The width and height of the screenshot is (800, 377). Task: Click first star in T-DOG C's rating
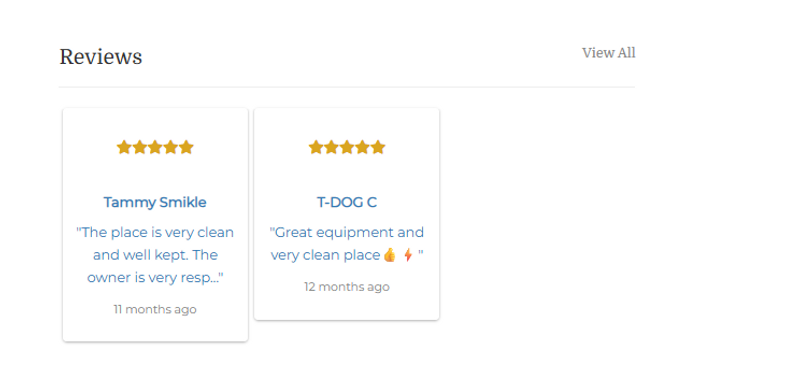[x=316, y=147]
